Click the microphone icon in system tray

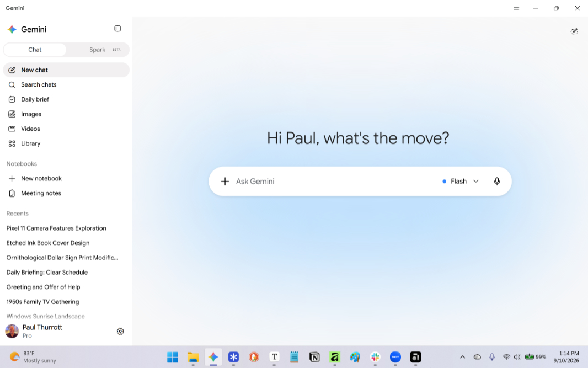coord(492,357)
